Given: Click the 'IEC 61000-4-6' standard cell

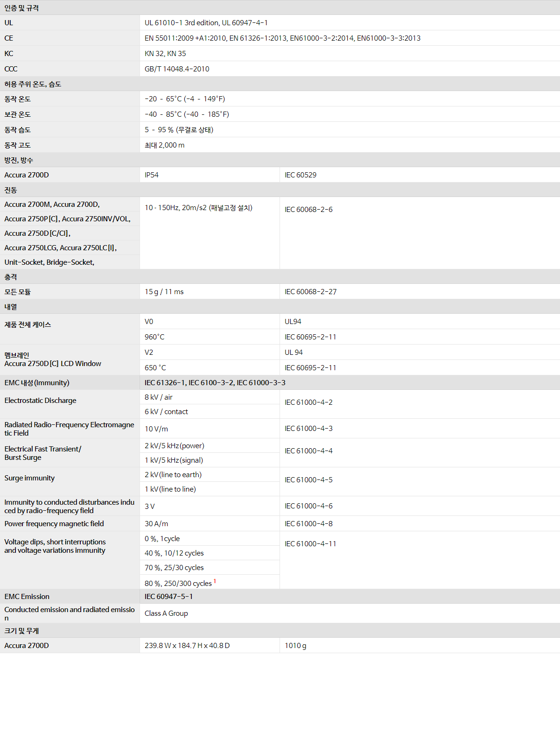Looking at the screenshot, I should pyautogui.click(x=420, y=506).
